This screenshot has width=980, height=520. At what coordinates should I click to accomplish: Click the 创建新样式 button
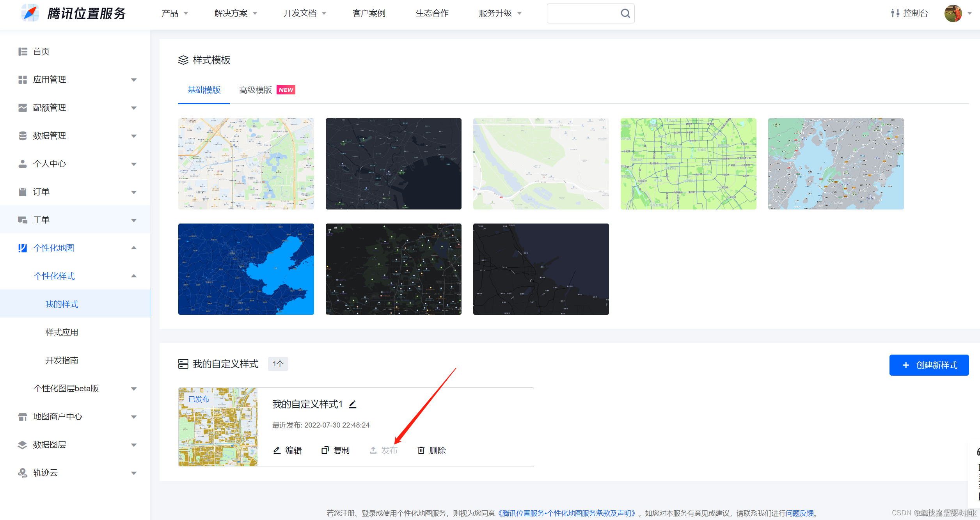pos(929,365)
